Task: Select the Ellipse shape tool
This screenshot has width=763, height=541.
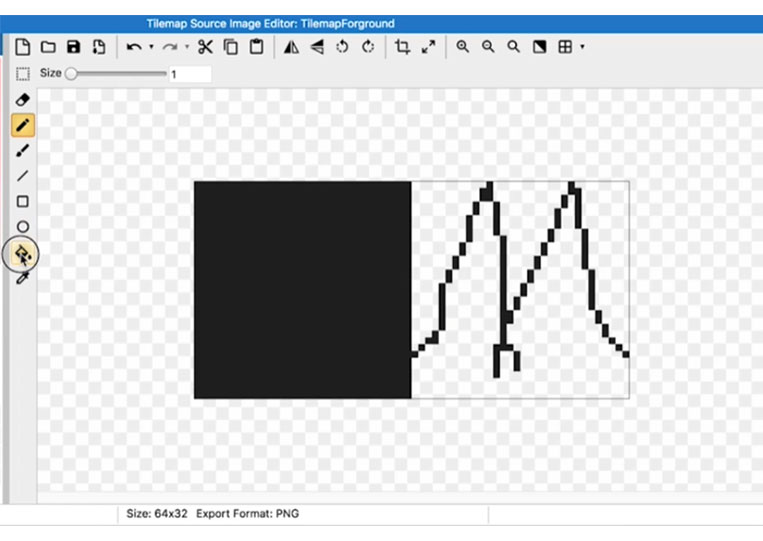Action: click(x=23, y=227)
